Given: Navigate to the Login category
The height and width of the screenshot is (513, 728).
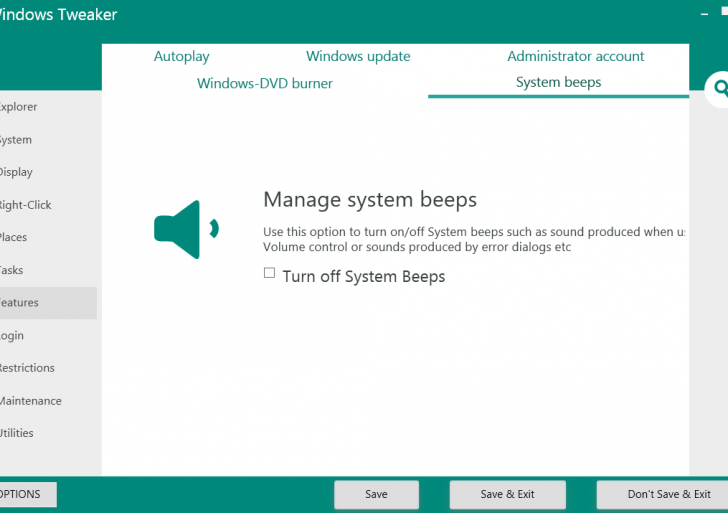Looking at the screenshot, I should (13, 336).
